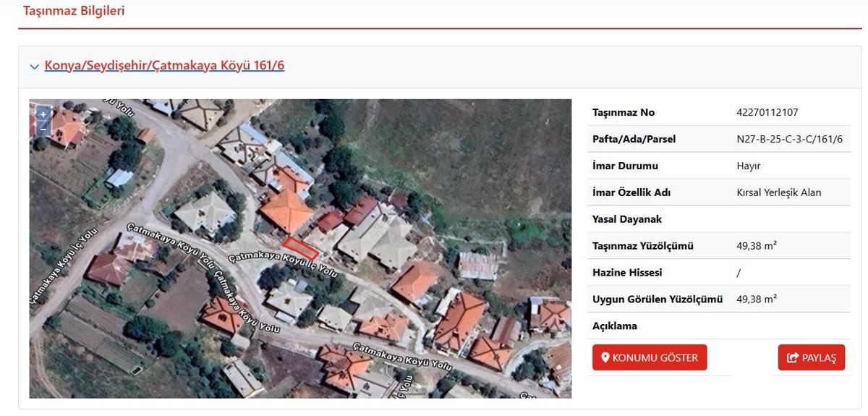The image size is (868, 416).
Task: Click the Açıklama row label
Action: click(614, 326)
